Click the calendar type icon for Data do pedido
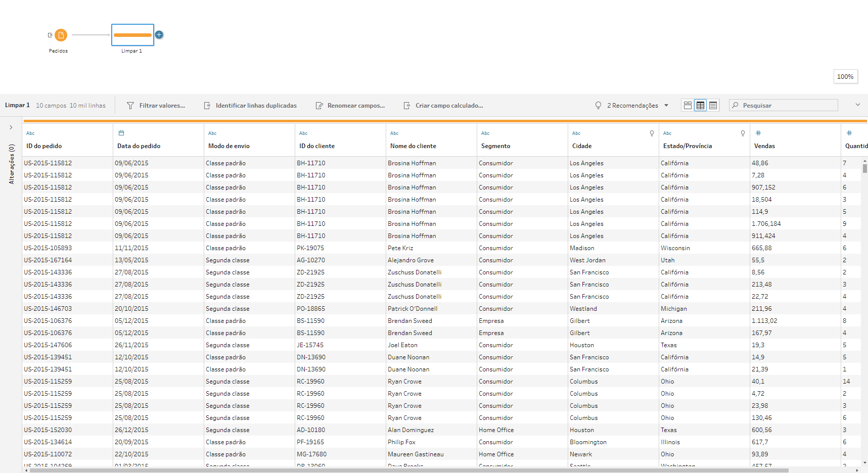The height and width of the screenshot is (473, 868). pos(121,133)
